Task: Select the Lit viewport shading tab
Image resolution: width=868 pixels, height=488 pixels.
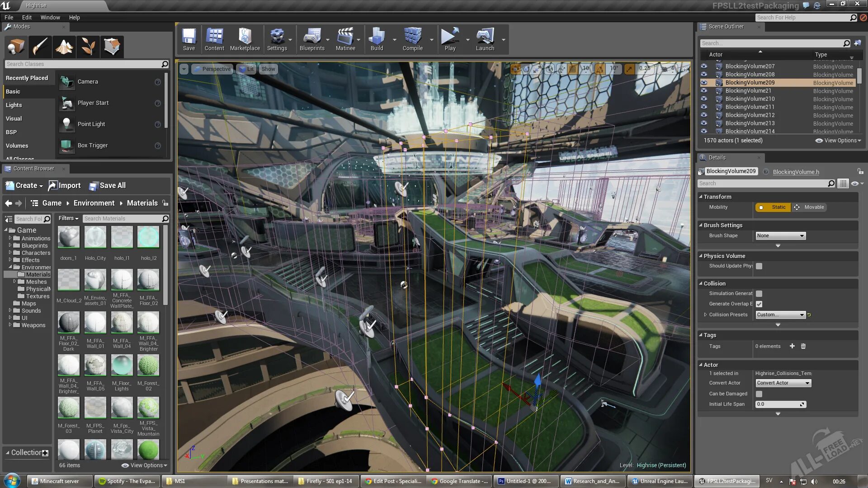Action: click(250, 69)
